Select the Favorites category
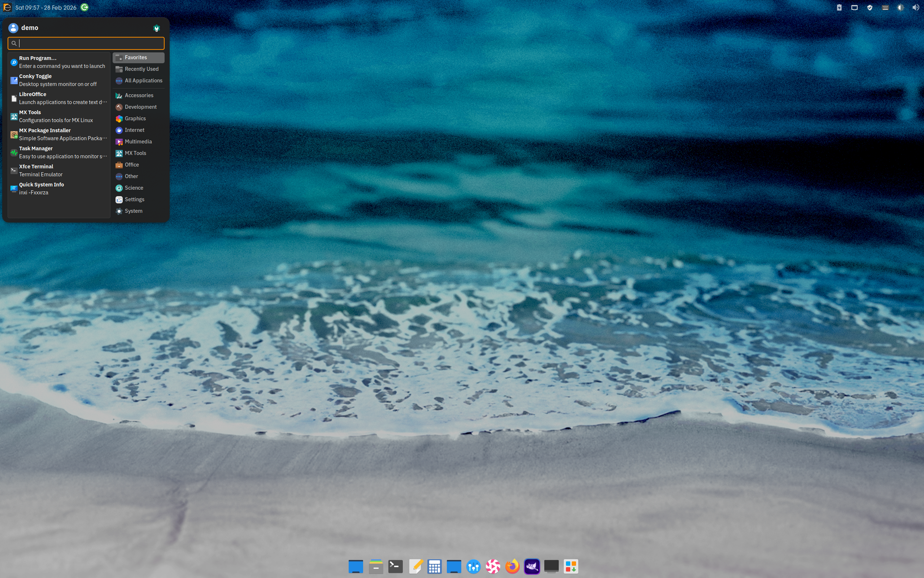Viewport: 924px width, 578px height. pyautogui.click(x=139, y=57)
